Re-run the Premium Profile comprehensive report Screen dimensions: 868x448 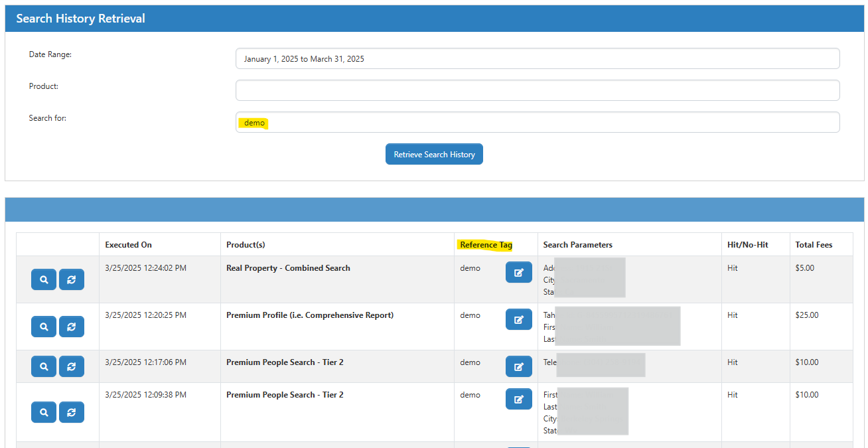coord(72,327)
